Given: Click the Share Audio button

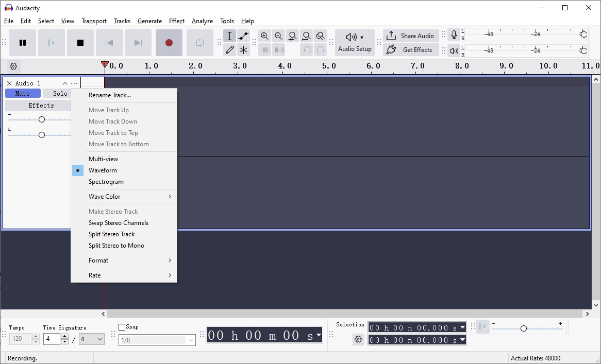Looking at the screenshot, I should pyautogui.click(x=411, y=36).
